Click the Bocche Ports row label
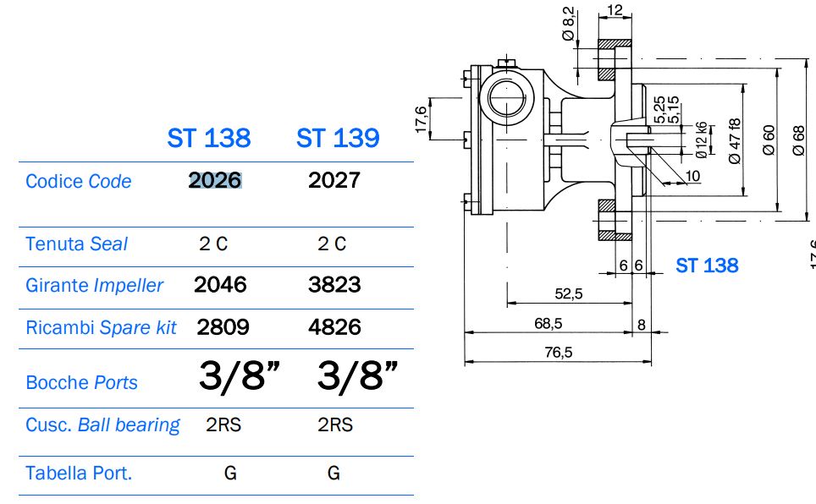This screenshot has width=816, height=504. [81, 383]
